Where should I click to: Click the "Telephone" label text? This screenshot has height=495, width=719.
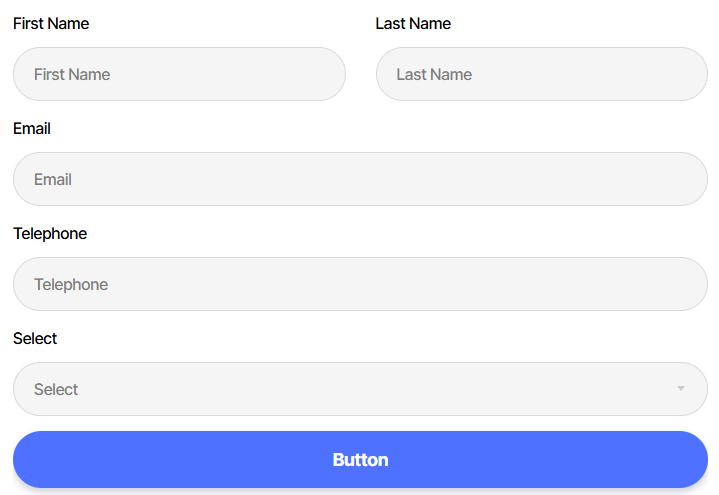(50, 233)
